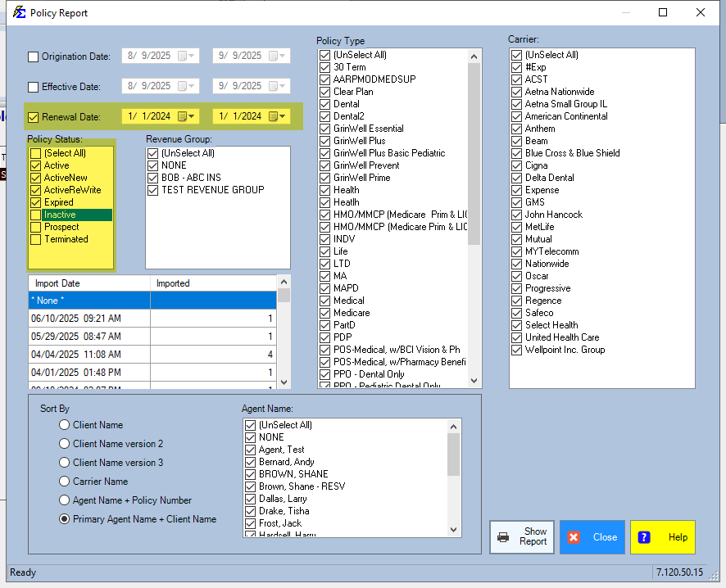Enable the Origination Date checkbox
The image size is (726, 588).
[x=34, y=57]
